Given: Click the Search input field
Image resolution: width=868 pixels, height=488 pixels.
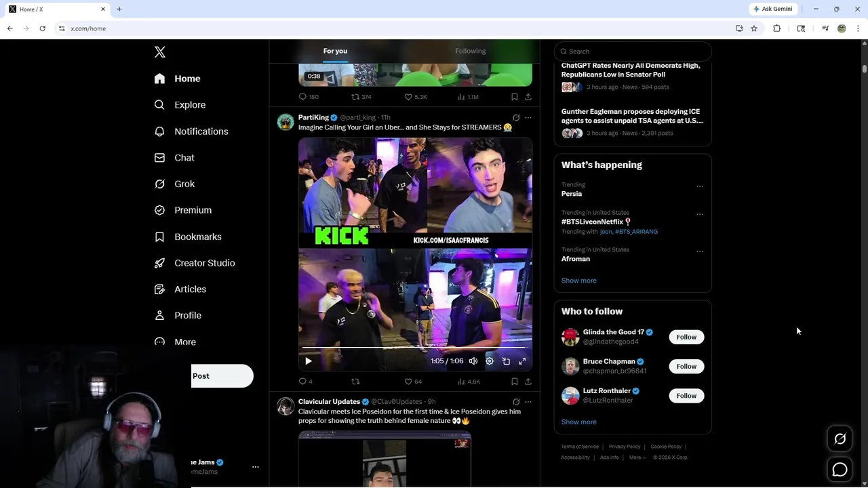Looking at the screenshot, I should (x=633, y=52).
